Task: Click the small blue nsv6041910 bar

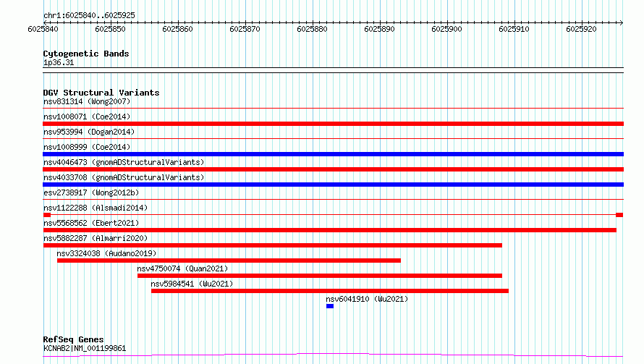Action: (x=330, y=306)
